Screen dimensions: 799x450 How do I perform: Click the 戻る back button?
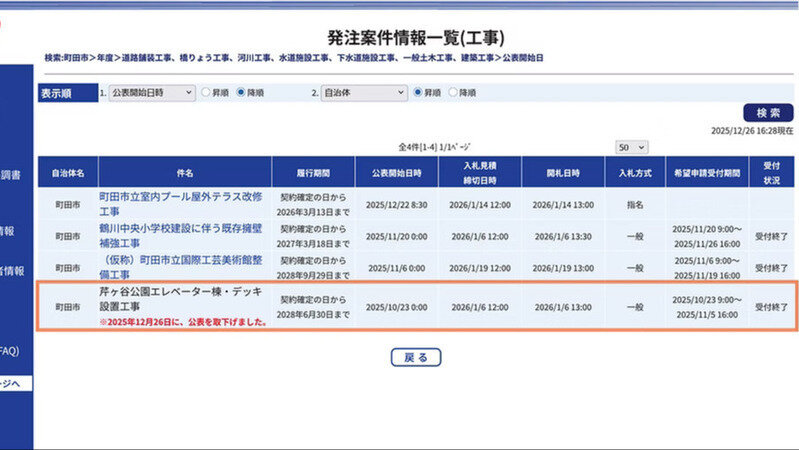(415, 357)
